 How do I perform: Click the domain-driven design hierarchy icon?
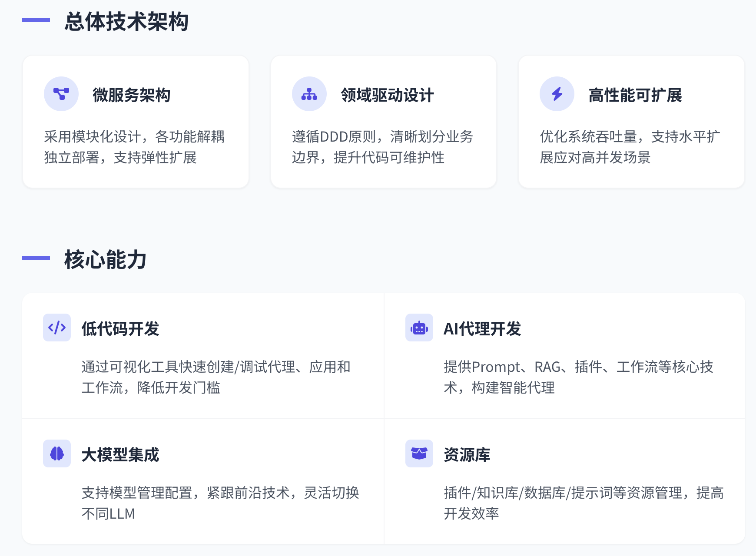coord(309,94)
